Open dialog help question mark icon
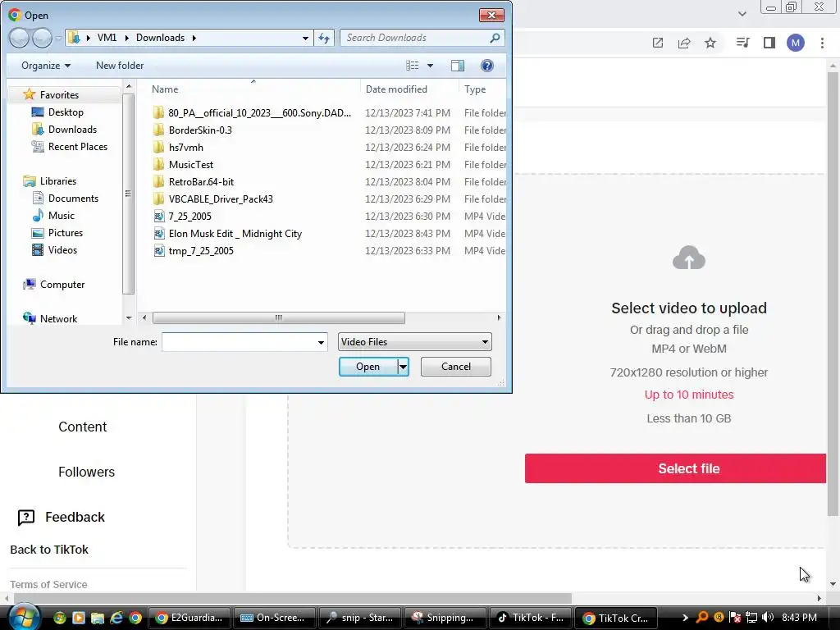The image size is (840, 630). [487, 66]
